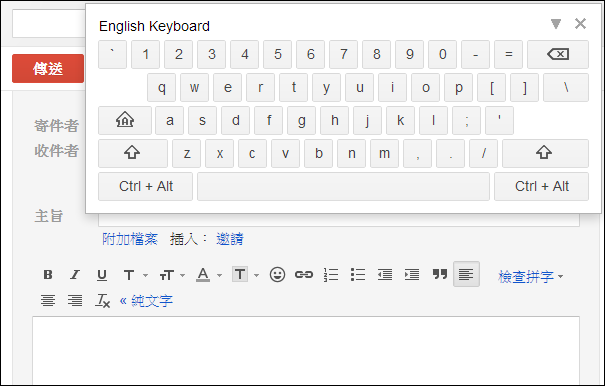Viewport: 605px width, 386px height.
Task: Tap the left bracket key
Action: [x=492, y=88]
